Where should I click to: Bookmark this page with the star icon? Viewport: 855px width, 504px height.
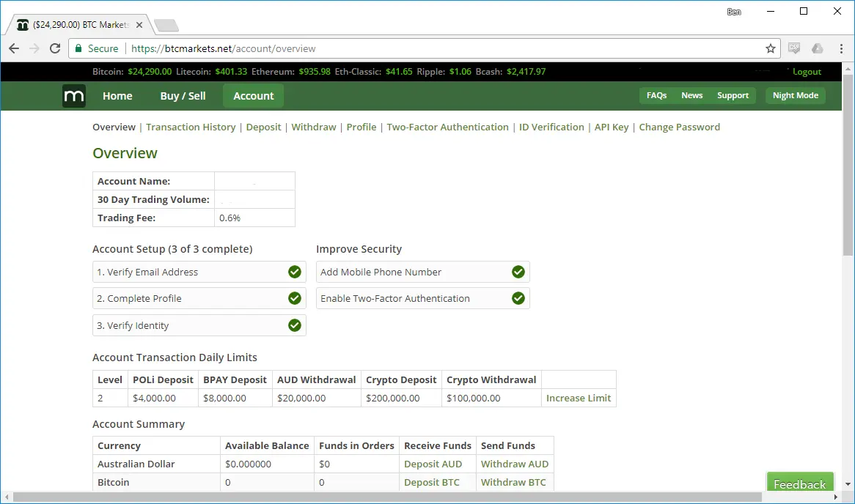click(x=771, y=48)
